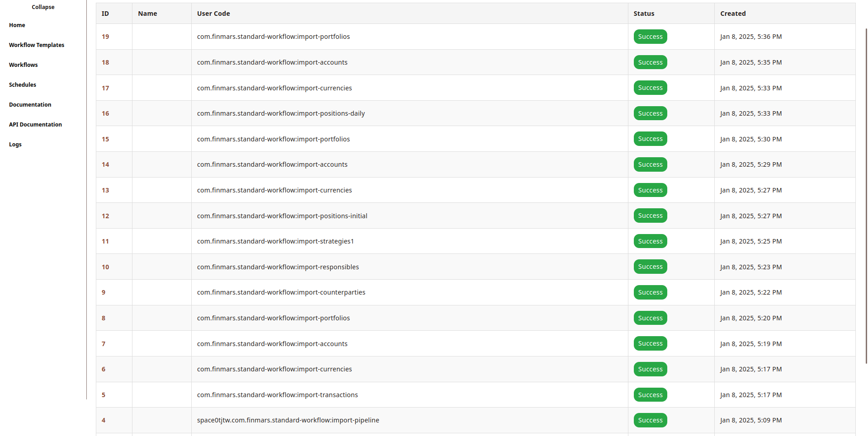Screen dimensions: 868x436
Task: Click Success status of import-strategies1 row
Action: tap(650, 241)
